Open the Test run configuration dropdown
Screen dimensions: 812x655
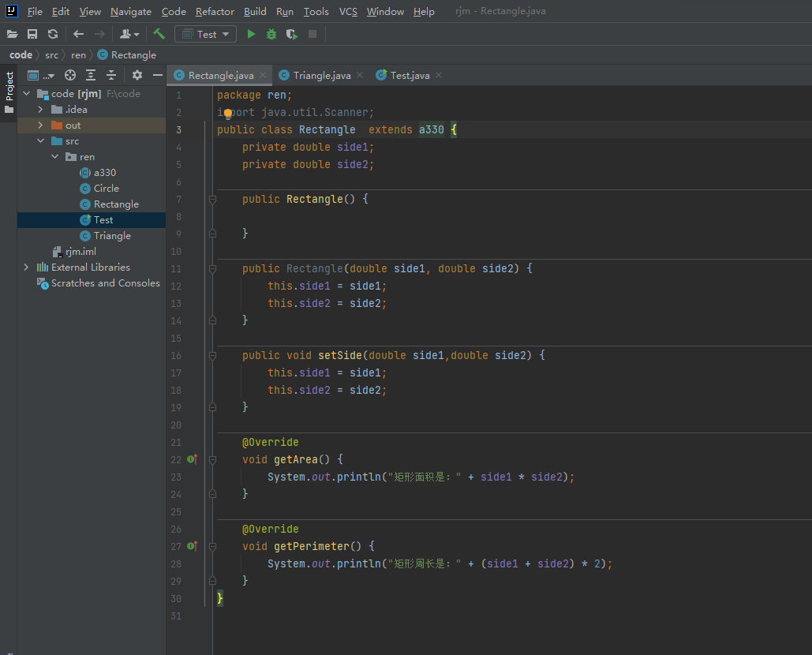tap(206, 34)
